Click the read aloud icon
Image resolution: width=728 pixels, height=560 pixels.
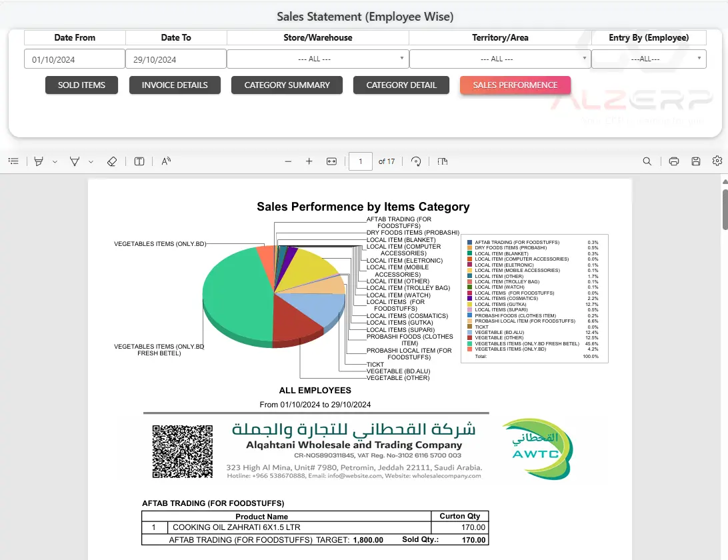pyautogui.click(x=166, y=161)
